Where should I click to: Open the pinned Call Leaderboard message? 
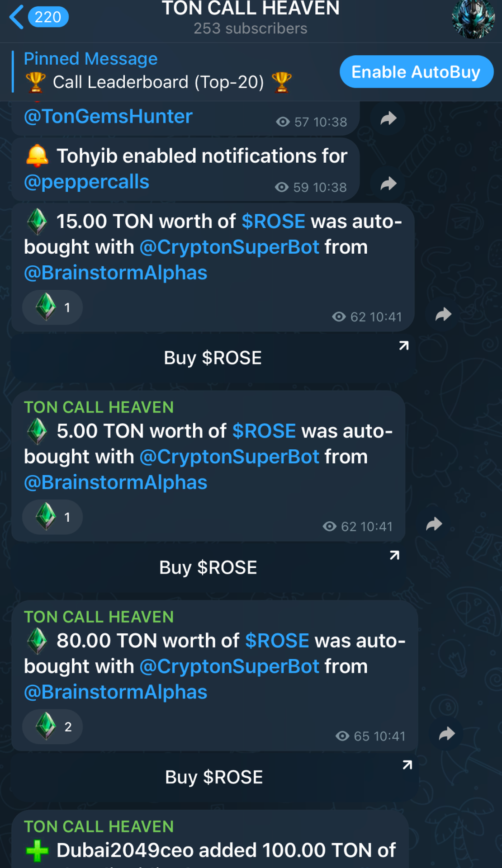click(x=158, y=71)
